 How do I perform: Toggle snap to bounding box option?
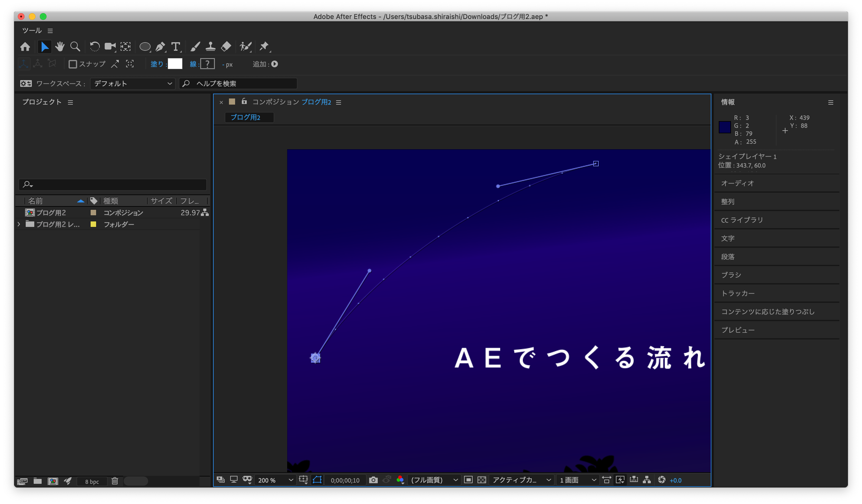130,64
